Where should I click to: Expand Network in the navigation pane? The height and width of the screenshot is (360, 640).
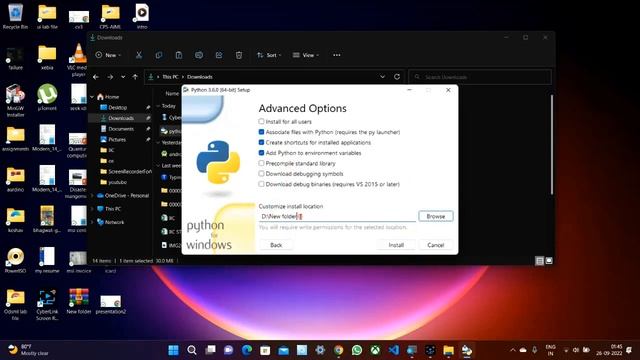pyautogui.click(x=92, y=222)
